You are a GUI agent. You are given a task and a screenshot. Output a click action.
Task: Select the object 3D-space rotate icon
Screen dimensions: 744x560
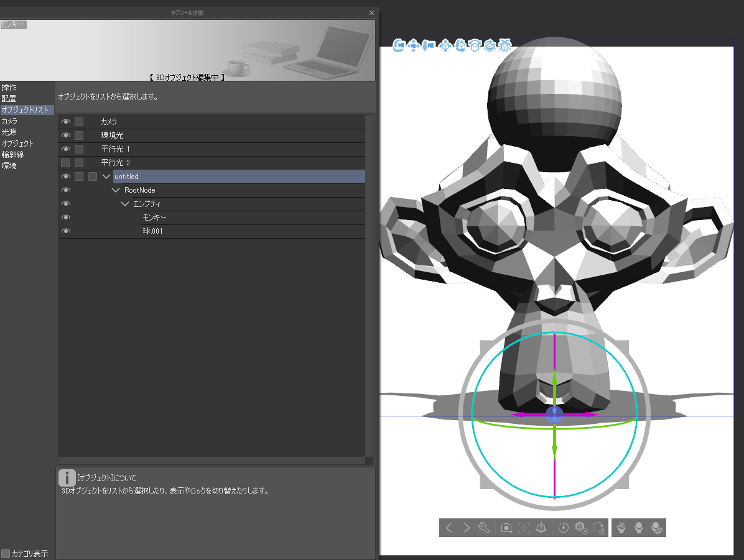490,45
